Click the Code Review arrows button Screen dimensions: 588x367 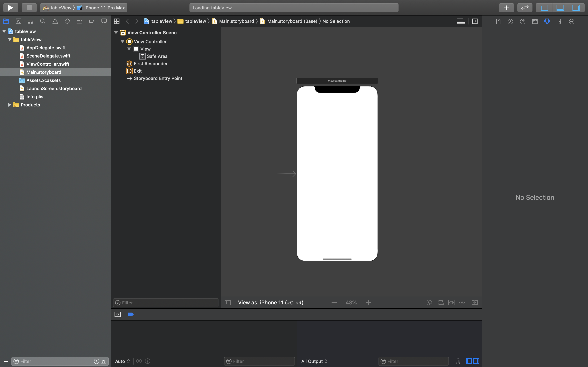pyautogui.click(x=525, y=8)
